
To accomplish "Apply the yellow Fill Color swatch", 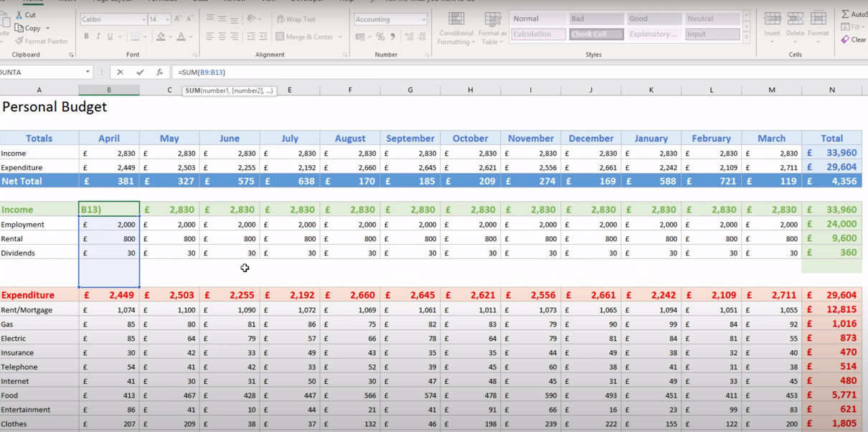I will (x=161, y=37).
